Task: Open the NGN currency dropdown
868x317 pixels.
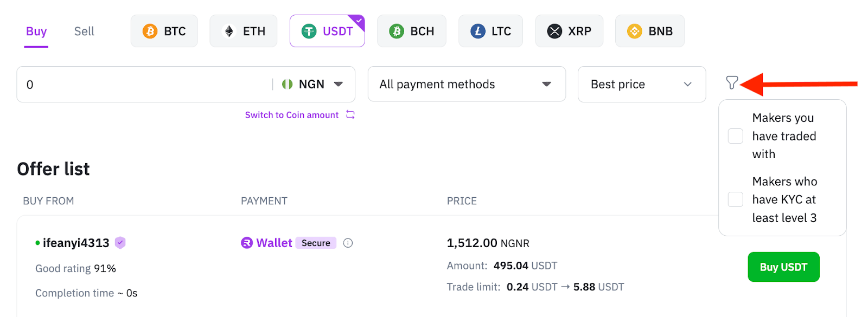Action: tap(313, 85)
